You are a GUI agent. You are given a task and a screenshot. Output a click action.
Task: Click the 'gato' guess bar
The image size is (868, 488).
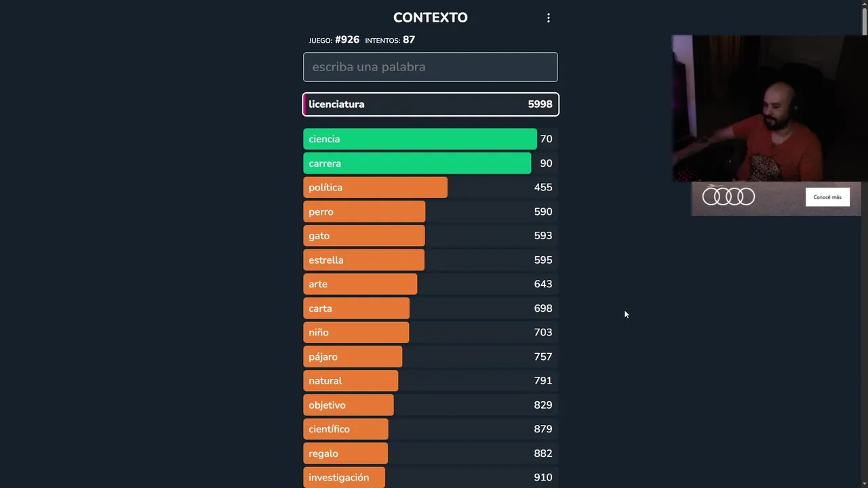(363, 236)
